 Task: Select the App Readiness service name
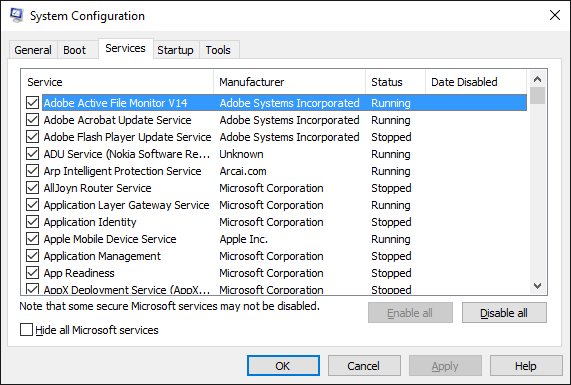(79, 273)
